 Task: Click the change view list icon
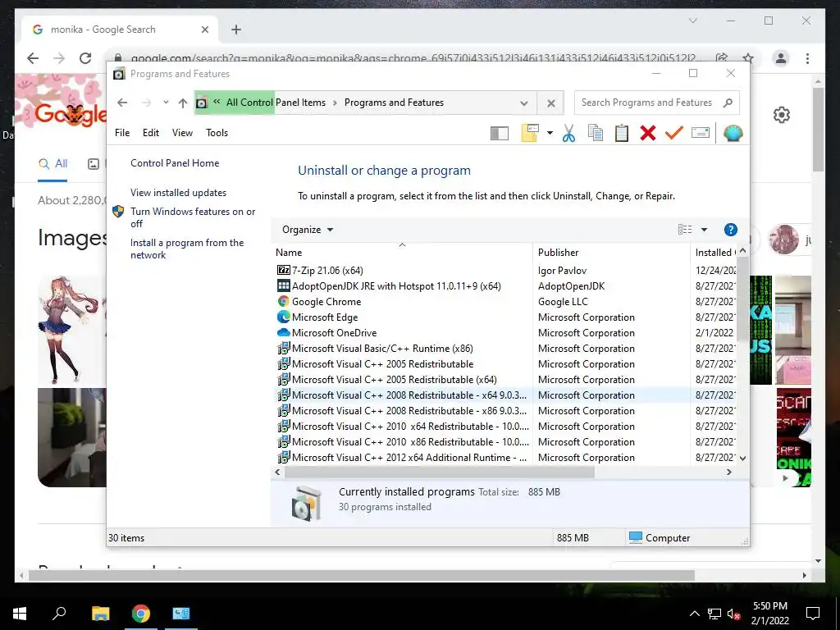click(685, 230)
